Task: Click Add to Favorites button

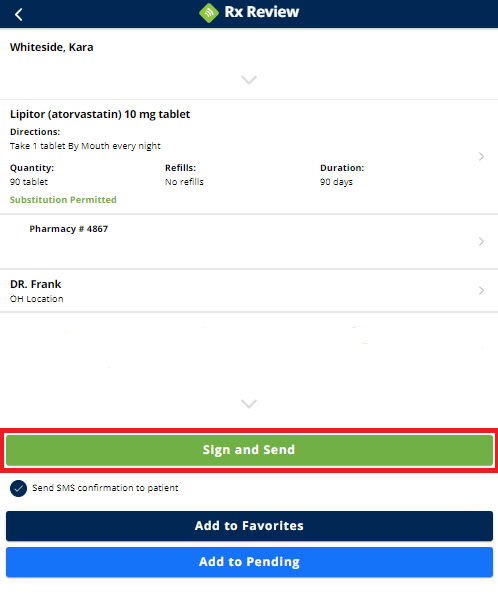Action: pos(249,526)
